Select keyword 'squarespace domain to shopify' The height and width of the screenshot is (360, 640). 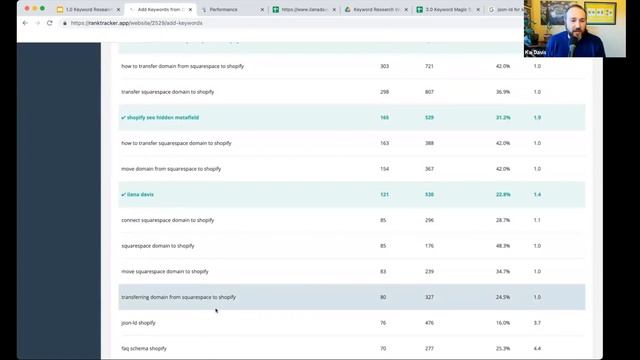point(158,246)
